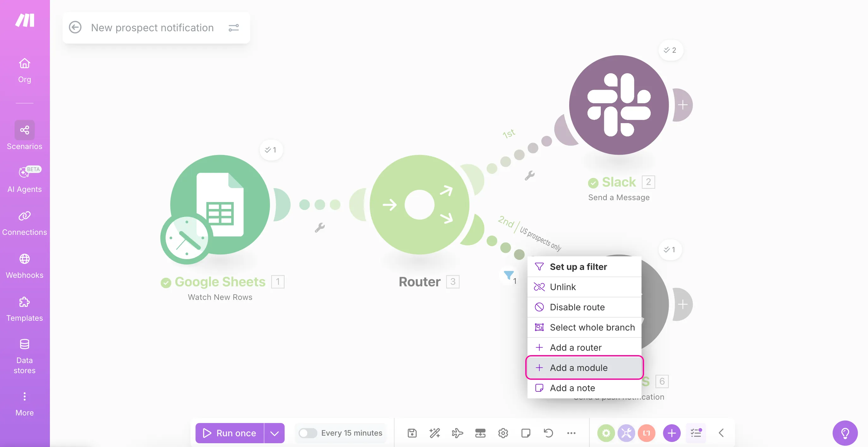Open the notes panel from the toolbar

526,433
